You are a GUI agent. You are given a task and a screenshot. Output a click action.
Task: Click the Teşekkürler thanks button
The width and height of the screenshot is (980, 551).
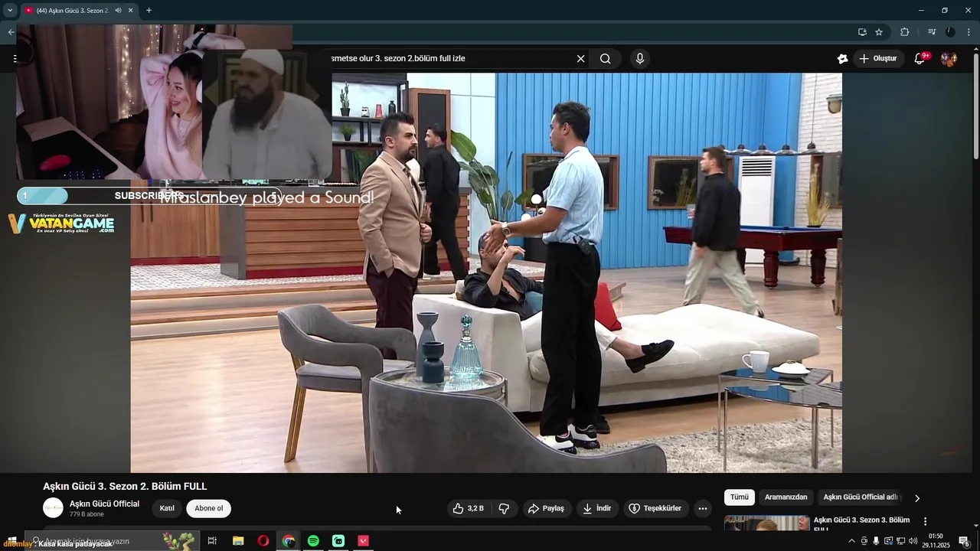coord(655,508)
